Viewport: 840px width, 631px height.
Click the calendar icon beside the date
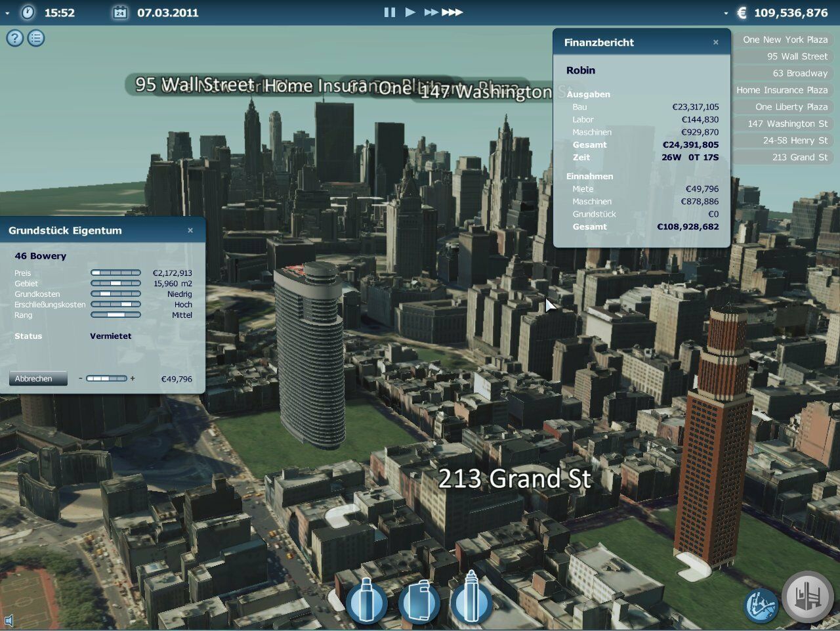pyautogui.click(x=119, y=12)
